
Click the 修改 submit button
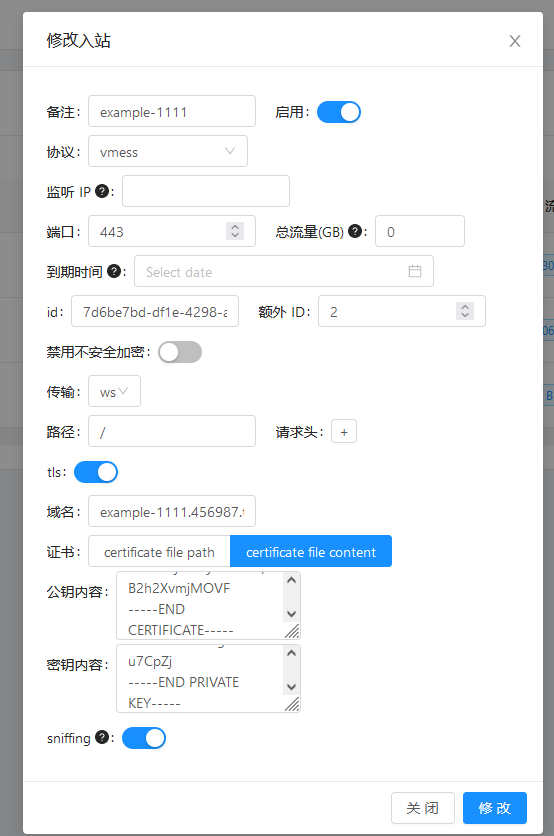[495, 808]
